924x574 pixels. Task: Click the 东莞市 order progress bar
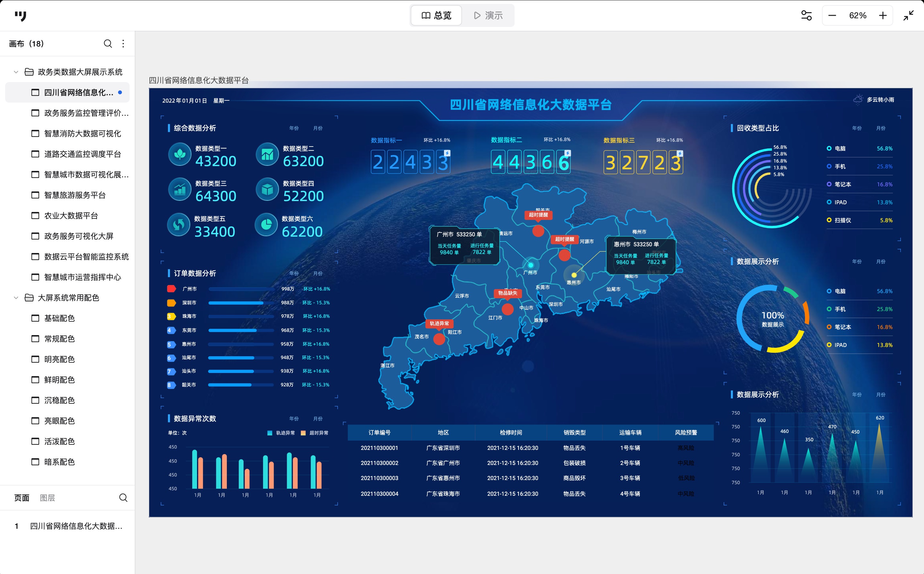[x=241, y=330]
